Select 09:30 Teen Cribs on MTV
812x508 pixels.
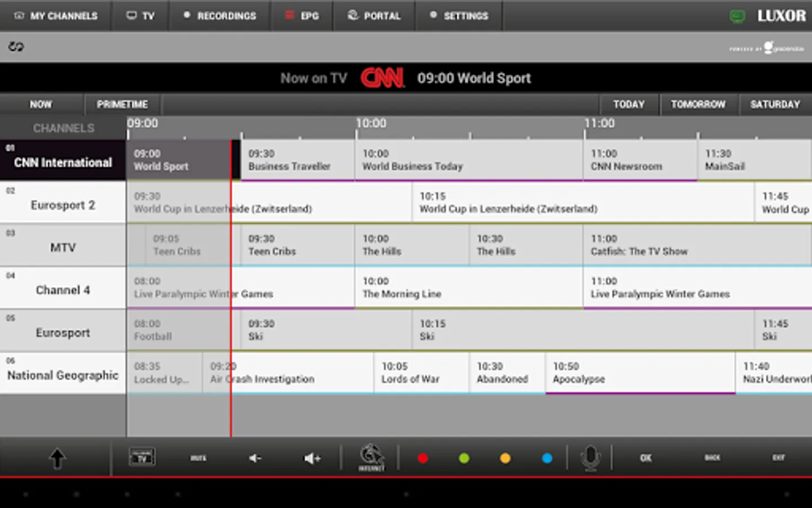298,245
